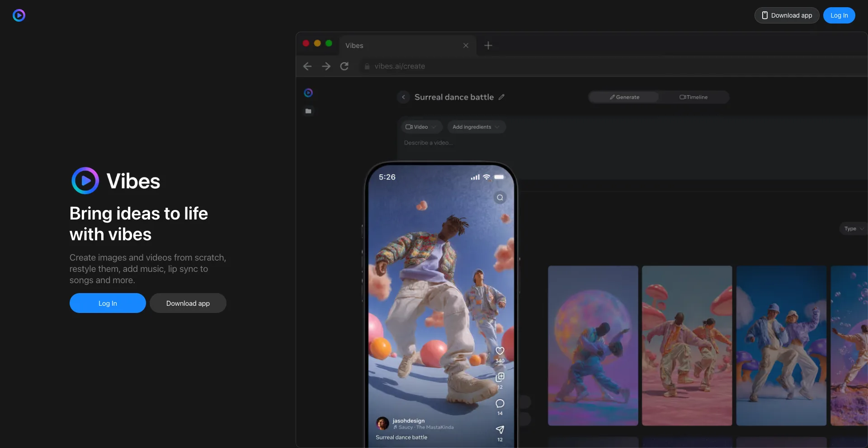The image size is (868, 448).
Task: Click the grey Download app button under the tagline
Action: pos(188,303)
